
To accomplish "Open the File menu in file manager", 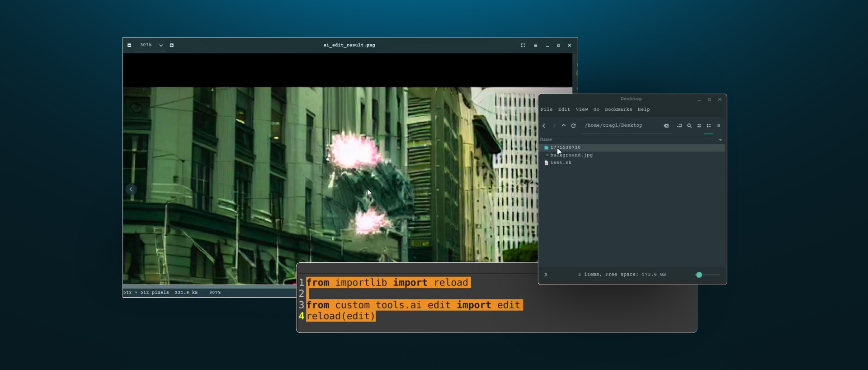I will 547,109.
